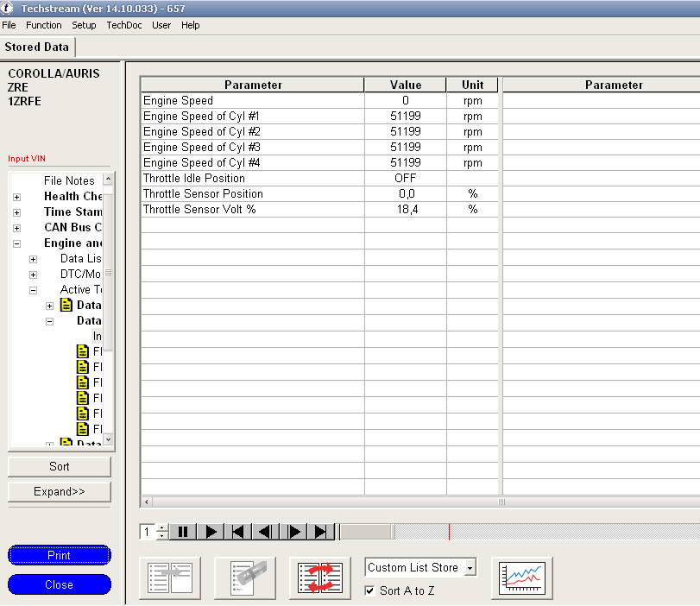
Task: Open the Function menu
Action: click(x=44, y=25)
